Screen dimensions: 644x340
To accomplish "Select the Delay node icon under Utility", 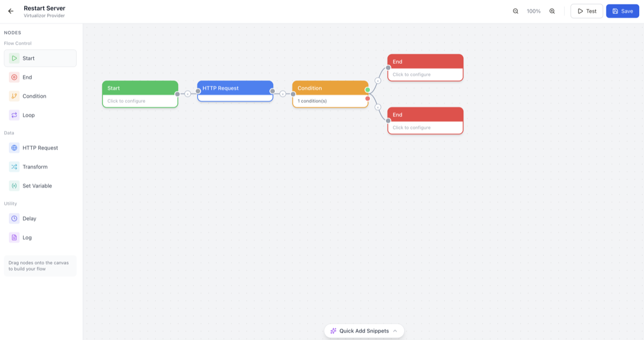I will pos(14,218).
